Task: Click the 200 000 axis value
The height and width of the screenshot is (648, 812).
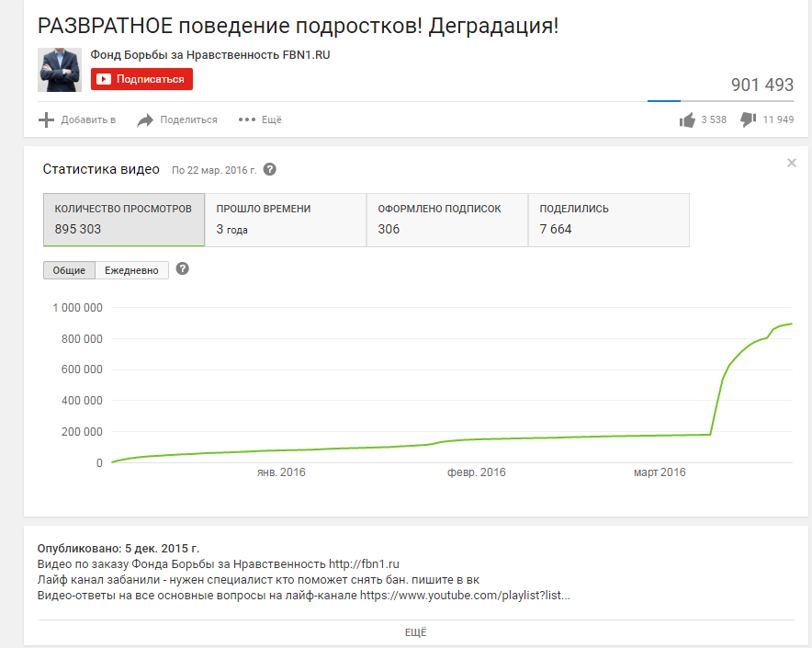Action: [x=82, y=432]
